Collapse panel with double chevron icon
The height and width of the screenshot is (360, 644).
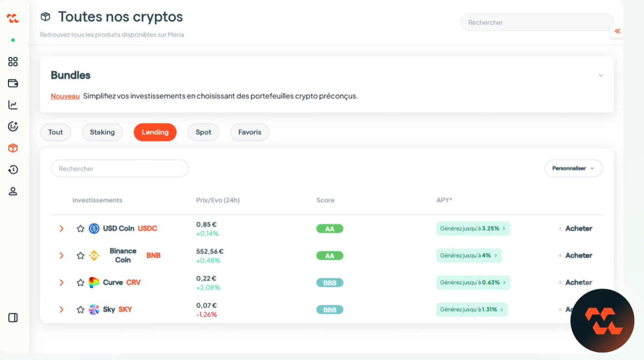617,31
